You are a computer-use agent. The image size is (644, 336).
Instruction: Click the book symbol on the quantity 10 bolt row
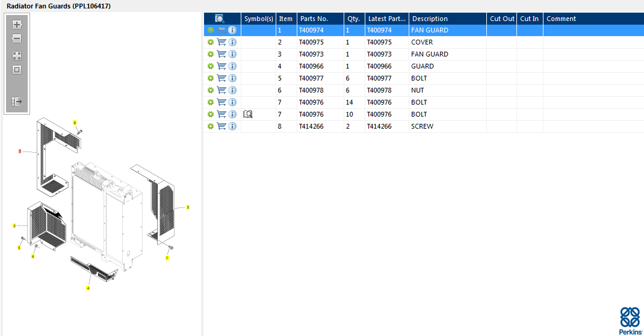[247, 114]
